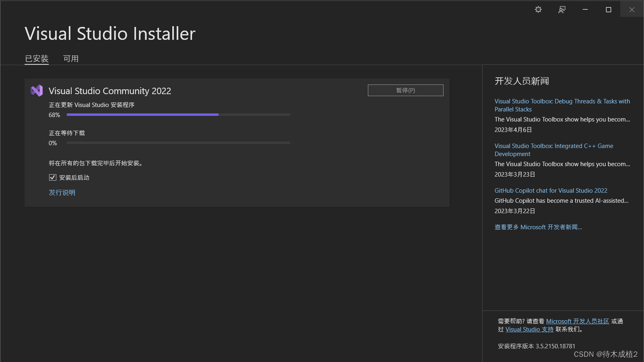Screen dimensions: 644x362
Task: Open Integrated C++ Game Development article
Action: tap(554, 150)
